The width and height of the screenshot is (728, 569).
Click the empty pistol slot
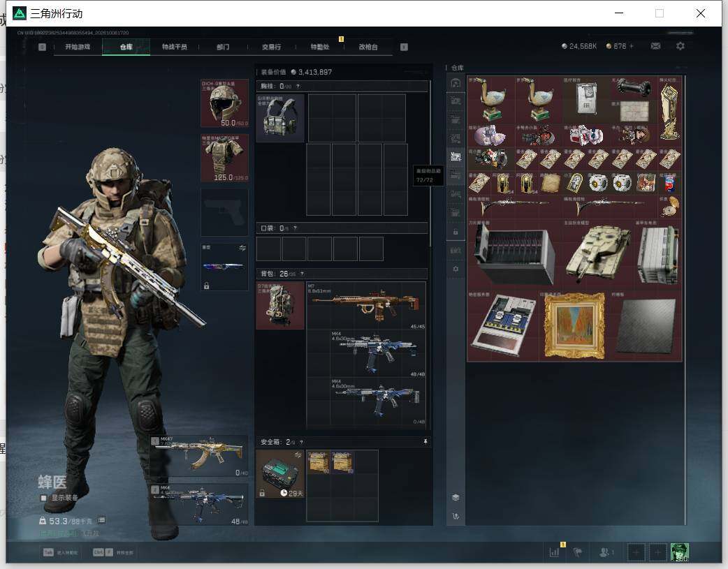coord(224,212)
